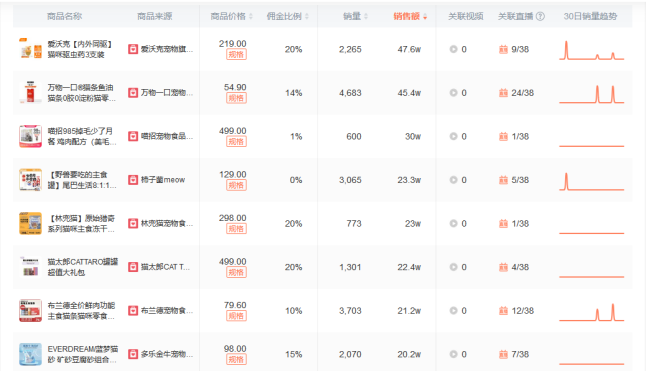This screenshot has width=646, height=371.
Task: Click shop icon beside 柿子菌meow
Action: point(133,180)
